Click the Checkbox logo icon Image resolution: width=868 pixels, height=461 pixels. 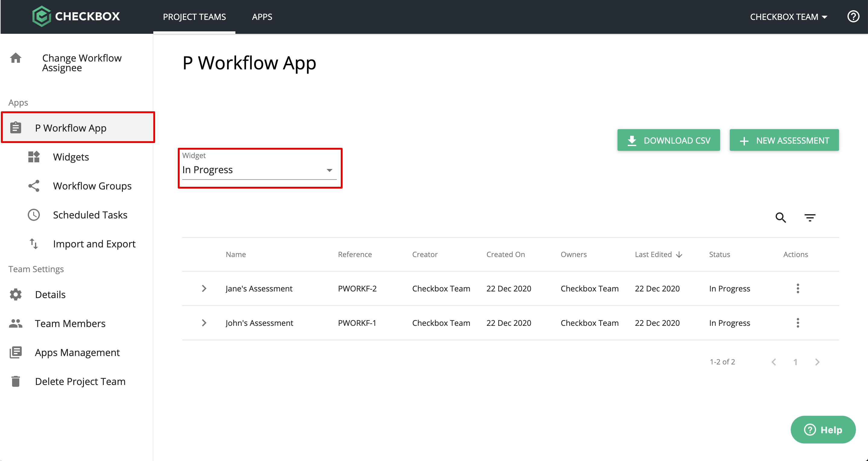click(x=41, y=16)
